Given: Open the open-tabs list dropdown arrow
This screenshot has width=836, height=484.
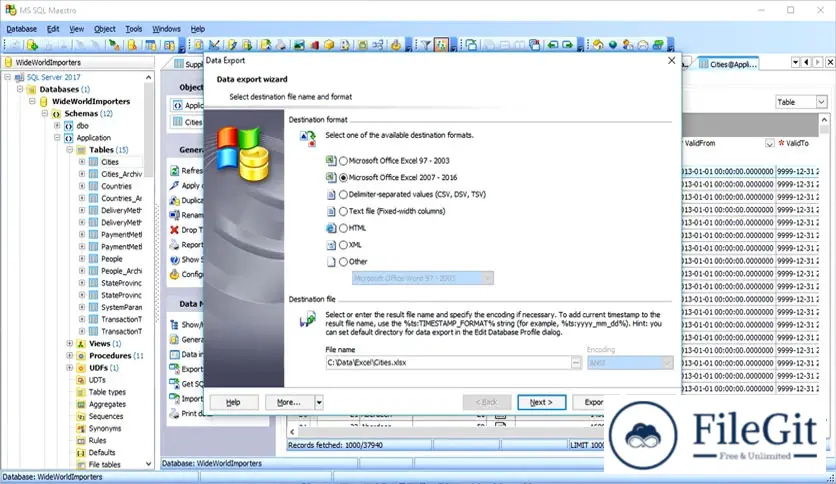Looking at the screenshot, I should [x=795, y=63].
